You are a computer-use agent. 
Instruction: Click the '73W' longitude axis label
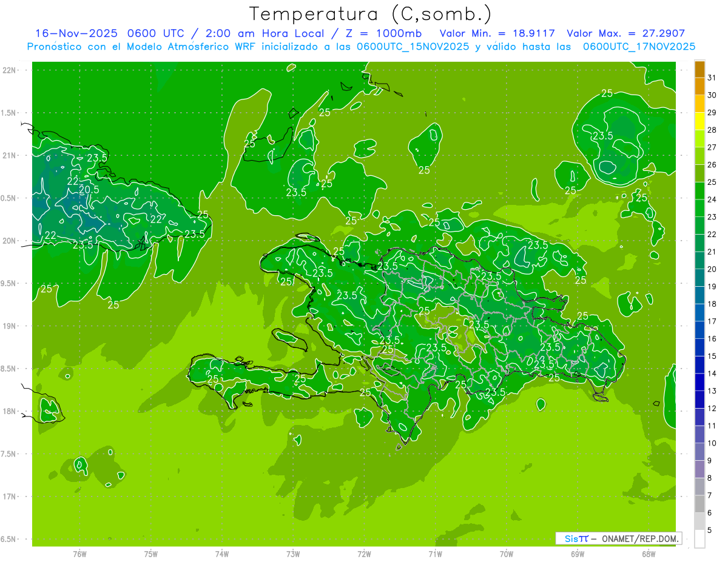[x=293, y=554]
